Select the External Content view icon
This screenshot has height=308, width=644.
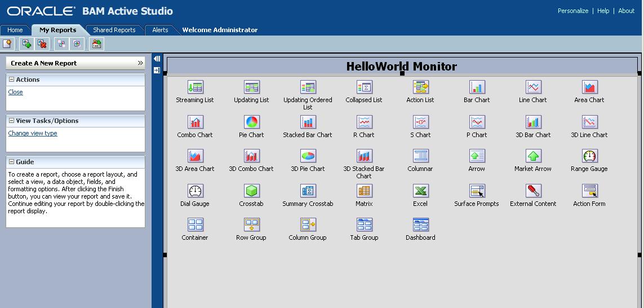533,191
